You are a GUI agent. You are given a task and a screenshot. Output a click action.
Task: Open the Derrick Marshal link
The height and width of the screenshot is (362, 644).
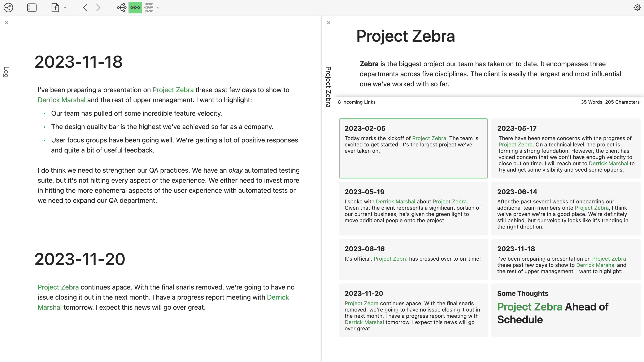click(61, 100)
